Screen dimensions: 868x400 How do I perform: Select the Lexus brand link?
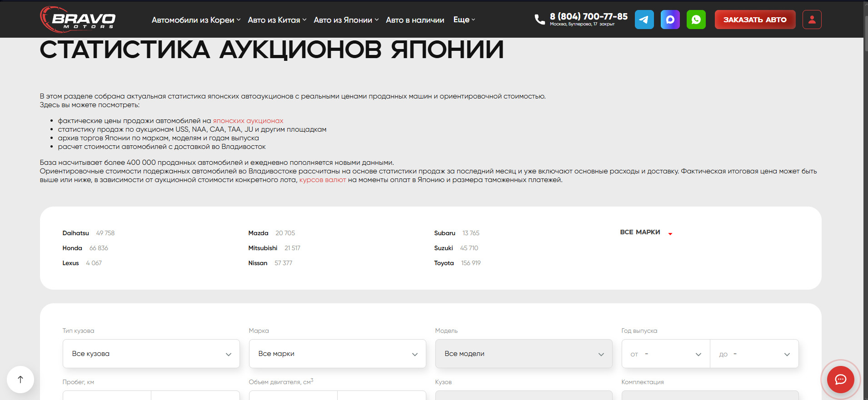pos(70,263)
